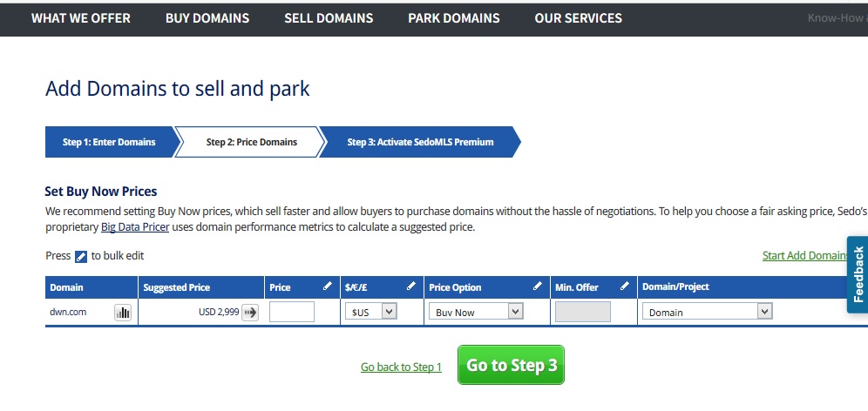Open the Feedback side tab
Image resolution: width=868 pixels, height=411 pixels.
coord(858,274)
